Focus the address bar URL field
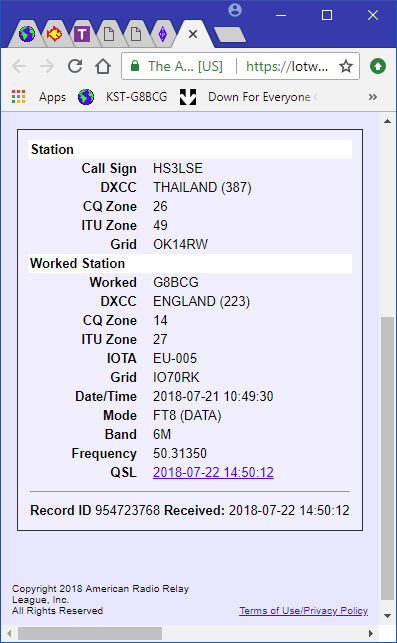Viewport: 397px width, 643px height. pos(287,66)
